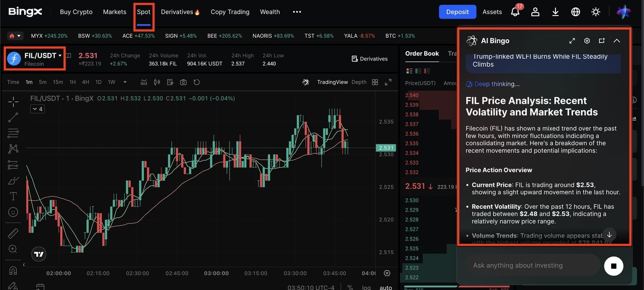Open the Wealth menu
644x290 pixels.
pyautogui.click(x=270, y=12)
